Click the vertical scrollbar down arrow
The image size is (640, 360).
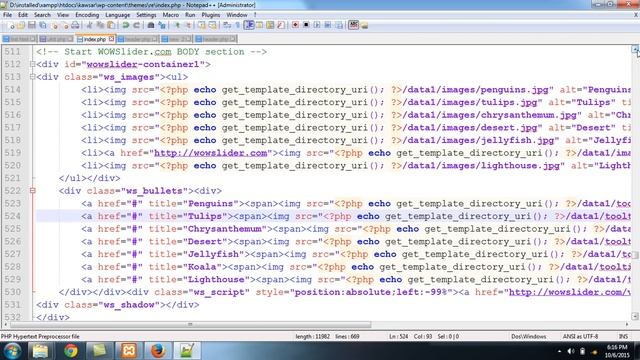(635, 316)
